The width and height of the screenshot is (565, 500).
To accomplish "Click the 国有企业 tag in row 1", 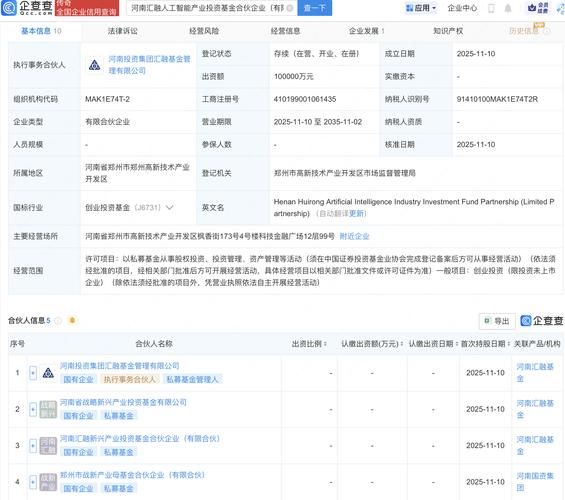I will pyautogui.click(x=78, y=380).
